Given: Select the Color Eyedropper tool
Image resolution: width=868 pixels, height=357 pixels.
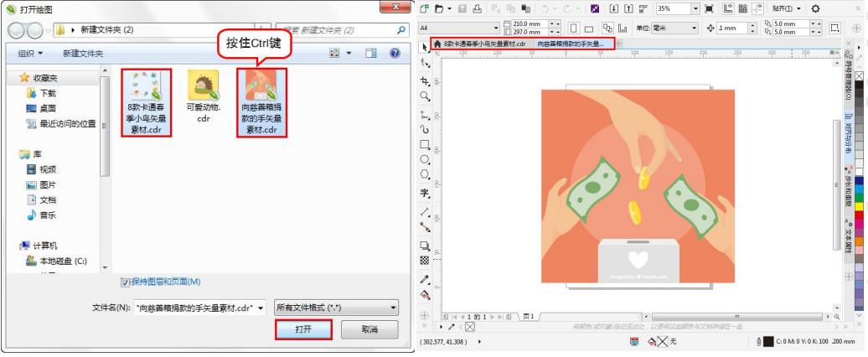Looking at the screenshot, I should pos(425,279).
